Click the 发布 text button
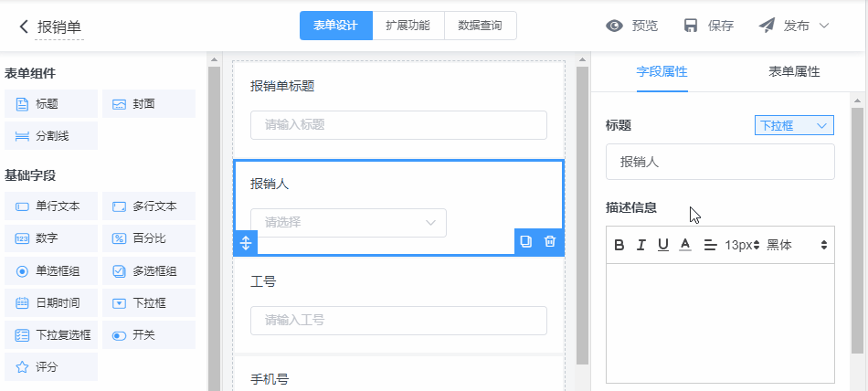The height and width of the screenshot is (391, 868). coord(797,26)
